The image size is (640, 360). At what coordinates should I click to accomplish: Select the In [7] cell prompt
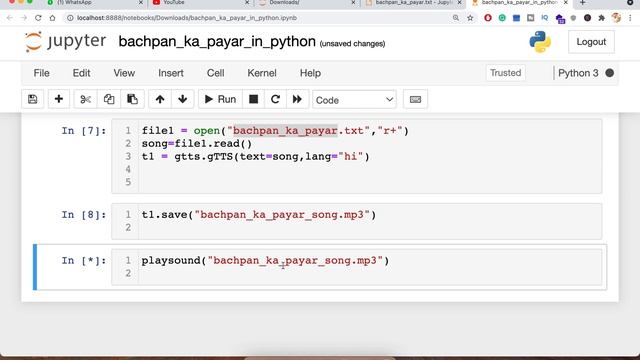(84, 131)
